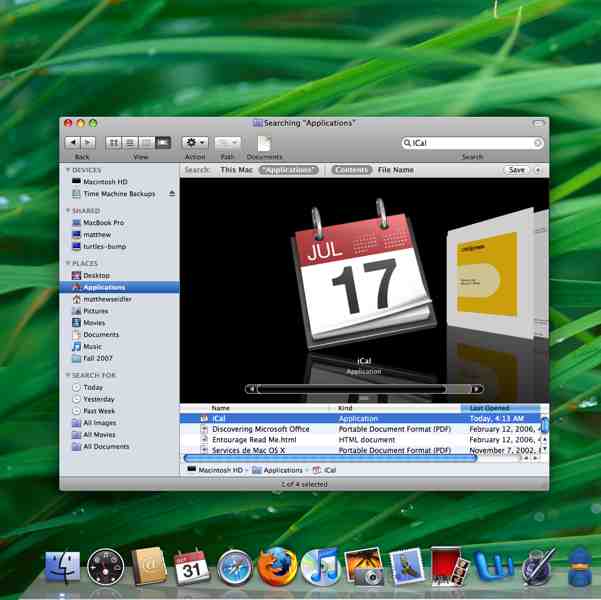Click into the iCal search field
The width and height of the screenshot is (601, 600).
coord(472,143)
